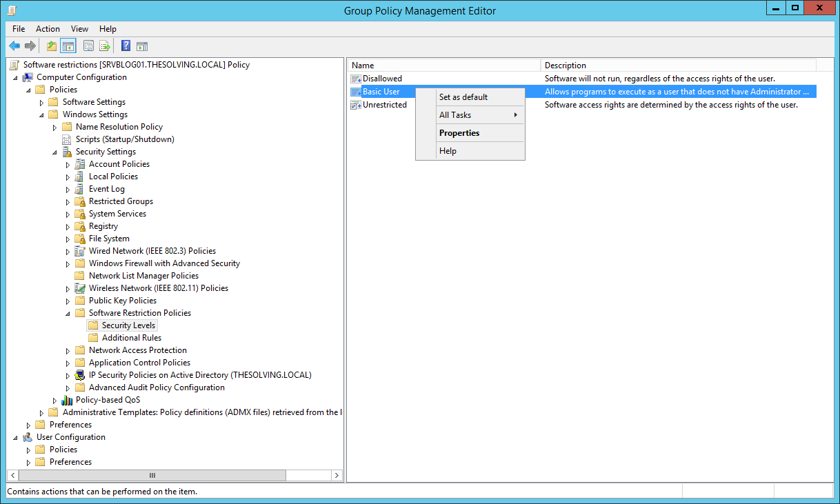Open the blue Help question mark icon

tap(126, 46)
